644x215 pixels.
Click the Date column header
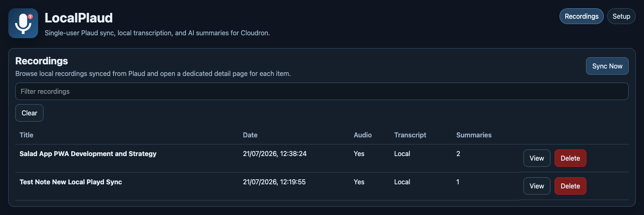pos(250,135)
